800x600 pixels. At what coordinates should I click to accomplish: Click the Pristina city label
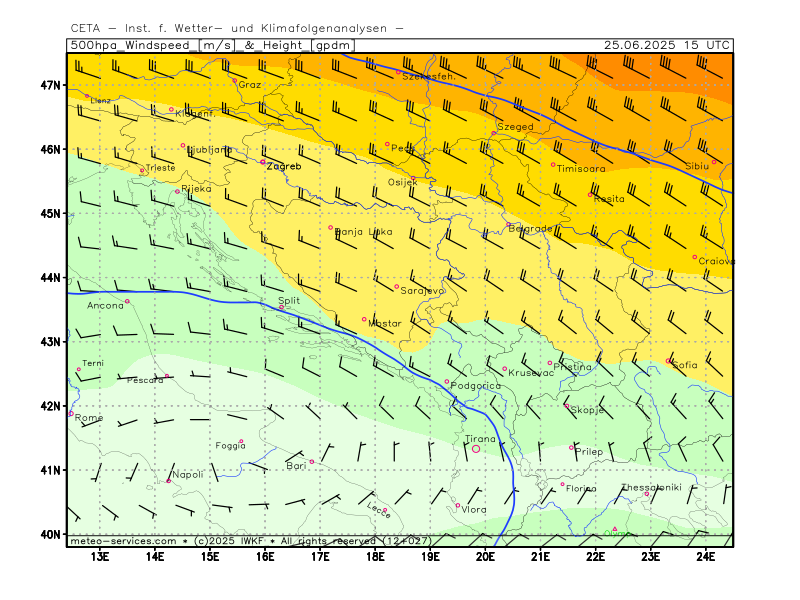[x=572, y=367]
